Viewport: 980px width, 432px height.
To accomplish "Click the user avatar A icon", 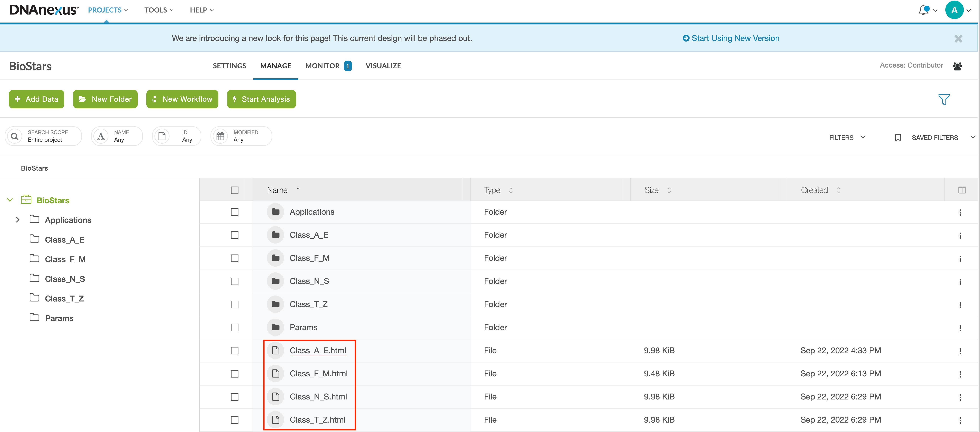I will (954, 10).
